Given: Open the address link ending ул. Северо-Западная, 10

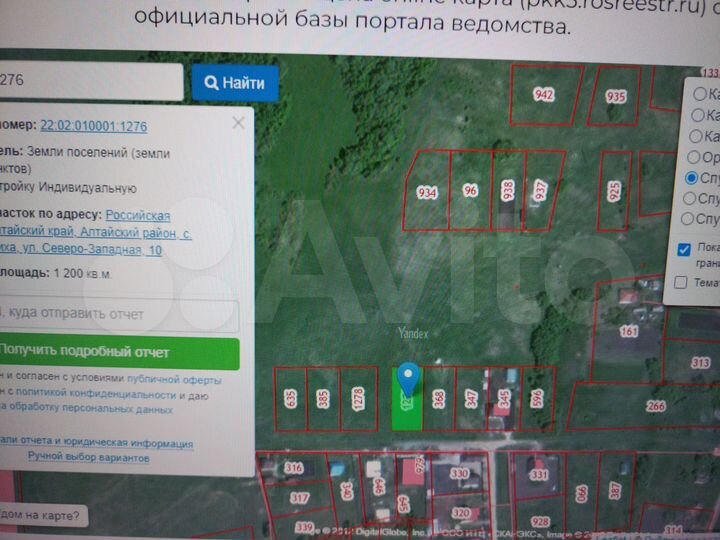Looking at the screenshot, I should click(94, 232).
